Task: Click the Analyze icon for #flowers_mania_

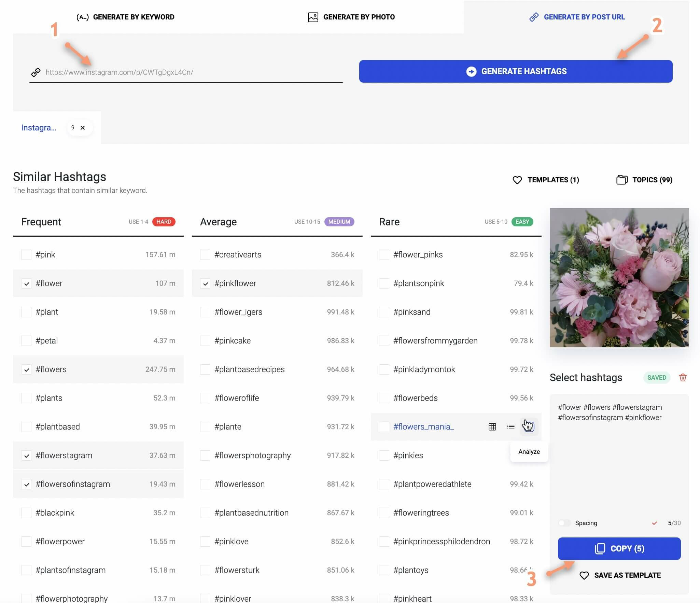Action: 529,426
